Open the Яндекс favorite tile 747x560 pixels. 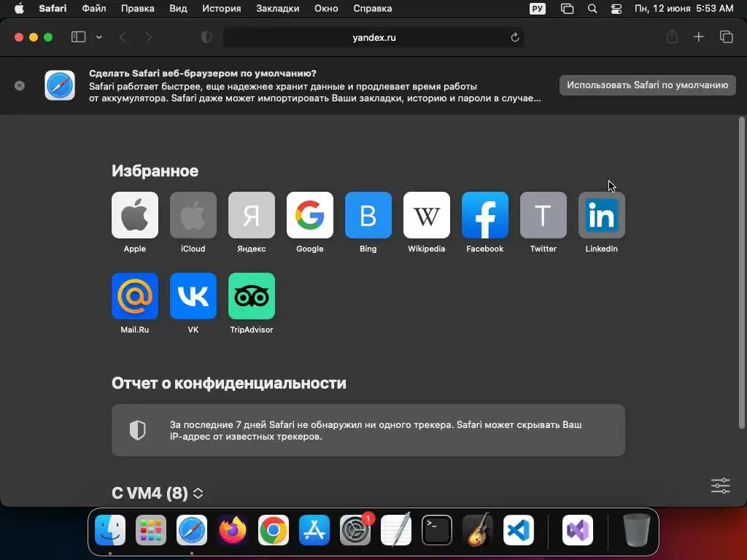(252, 215)
